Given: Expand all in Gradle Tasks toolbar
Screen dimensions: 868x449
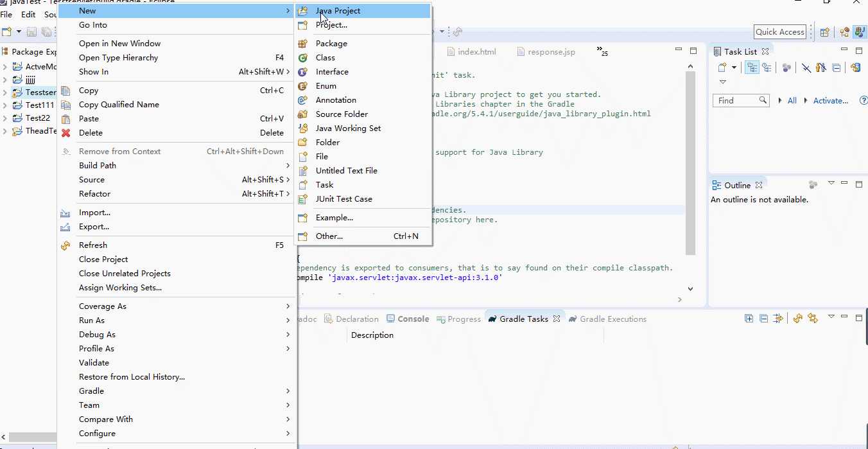Looking at the screenshot, I should point(749,319).
